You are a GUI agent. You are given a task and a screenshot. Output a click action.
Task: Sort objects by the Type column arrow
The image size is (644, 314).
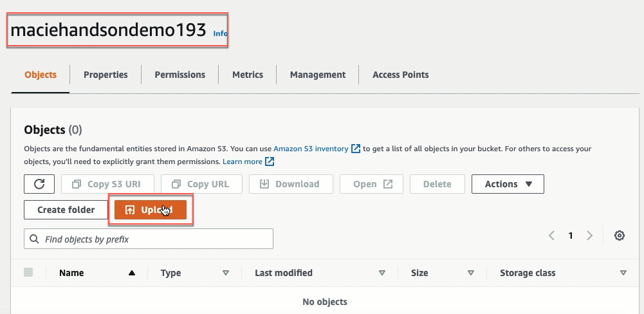[x=225, y=273]
